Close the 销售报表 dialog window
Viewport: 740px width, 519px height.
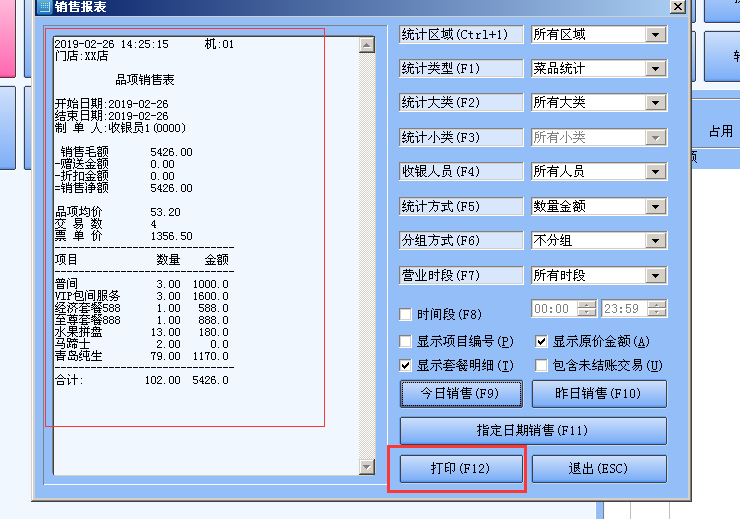(676, 7)
